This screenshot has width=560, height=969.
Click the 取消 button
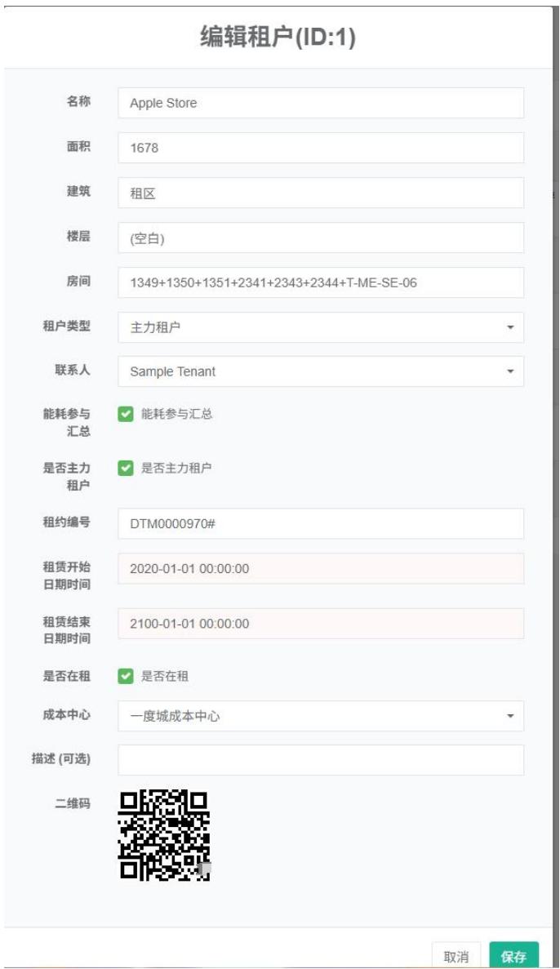[456, 956]
